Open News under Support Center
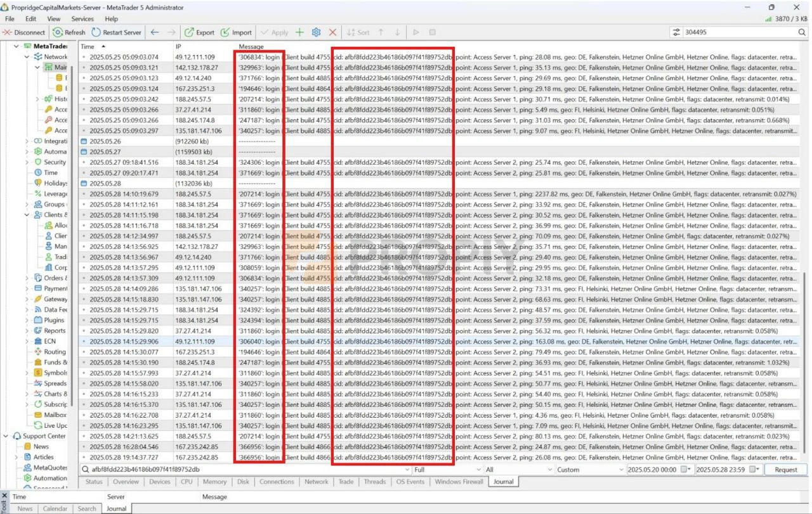Screen dimensions: 812x514 coord(41,446)
